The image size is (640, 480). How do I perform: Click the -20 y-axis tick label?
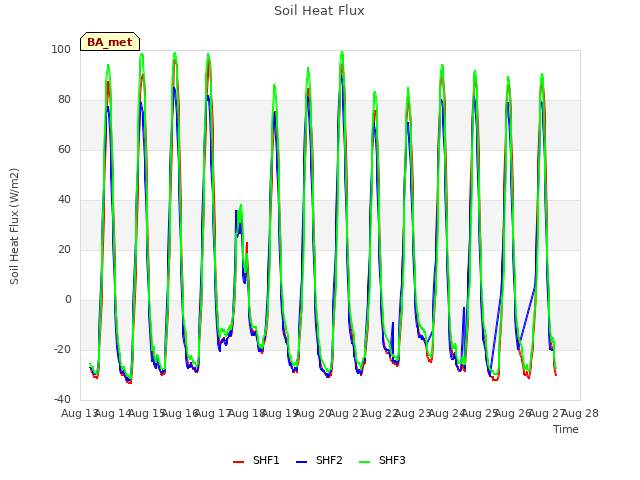(62, 349)
